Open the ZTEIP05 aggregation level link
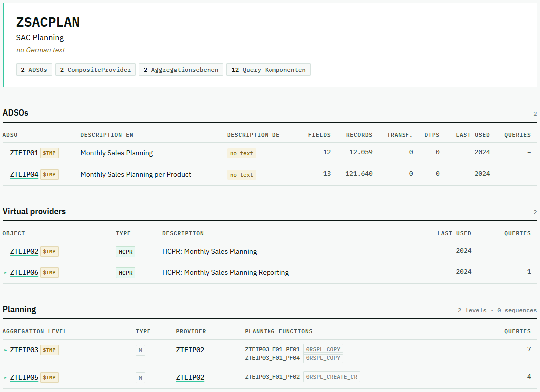The width and height of the screenshot is (540, 392). point(24,377)
